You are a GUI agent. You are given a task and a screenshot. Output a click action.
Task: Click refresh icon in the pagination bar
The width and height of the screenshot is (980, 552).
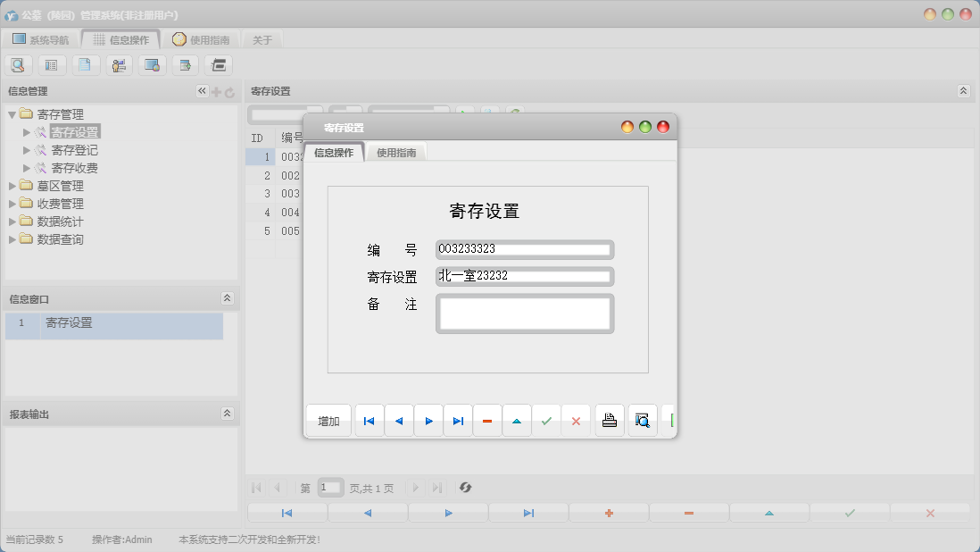pos(465,488)
